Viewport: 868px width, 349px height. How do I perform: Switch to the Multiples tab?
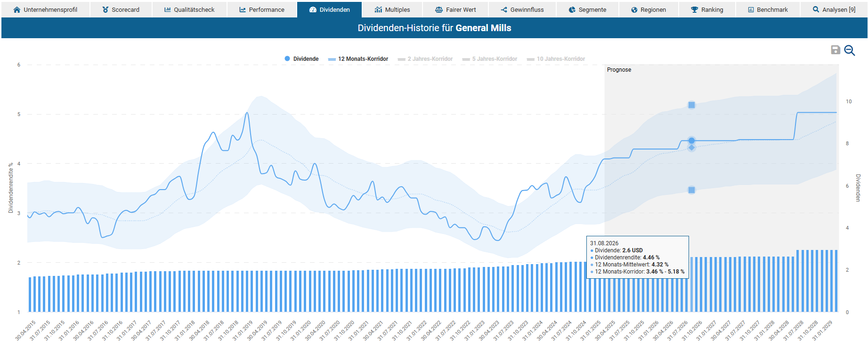pyautogui.click(x=392, y=10)
